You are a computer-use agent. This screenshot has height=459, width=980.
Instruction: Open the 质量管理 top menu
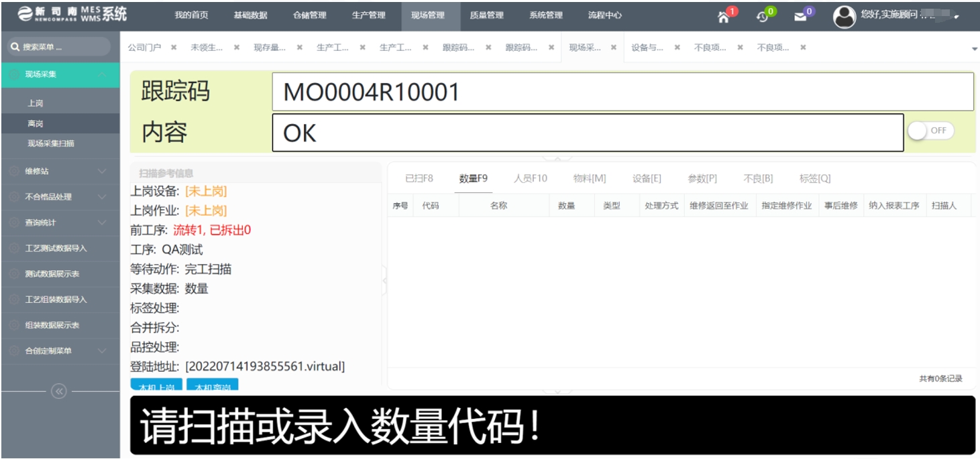[486, 15]
